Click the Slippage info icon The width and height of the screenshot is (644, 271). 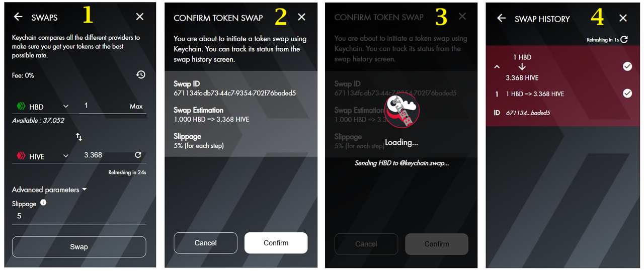(x=43, y=203)
